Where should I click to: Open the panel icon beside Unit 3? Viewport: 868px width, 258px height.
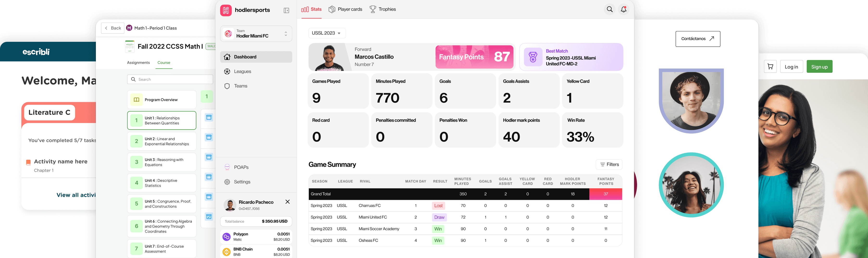click(x=209, y=157)
